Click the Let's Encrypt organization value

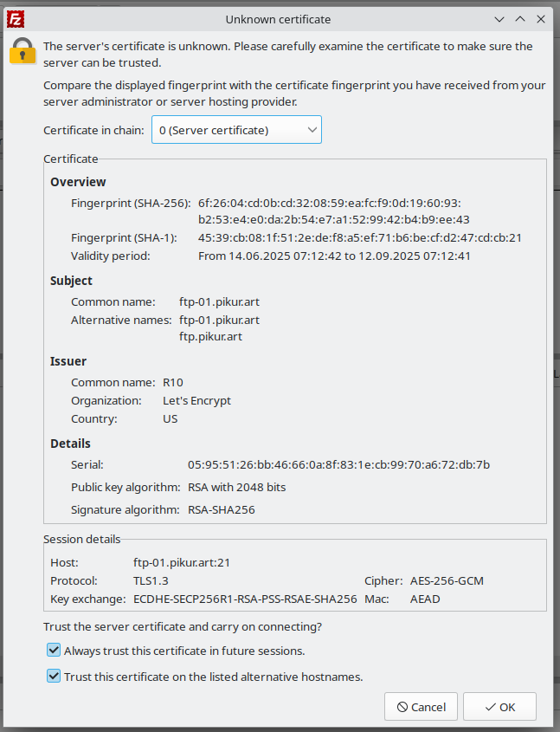196,400
